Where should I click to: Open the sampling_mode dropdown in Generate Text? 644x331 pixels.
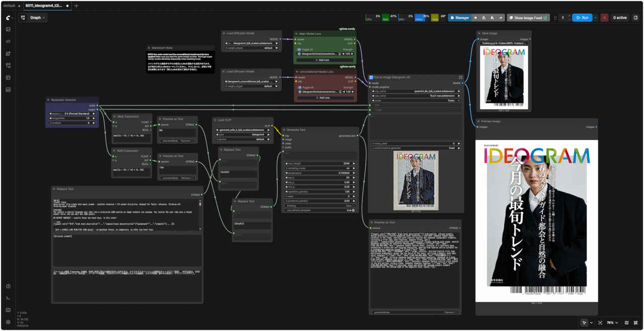[320, 168]
